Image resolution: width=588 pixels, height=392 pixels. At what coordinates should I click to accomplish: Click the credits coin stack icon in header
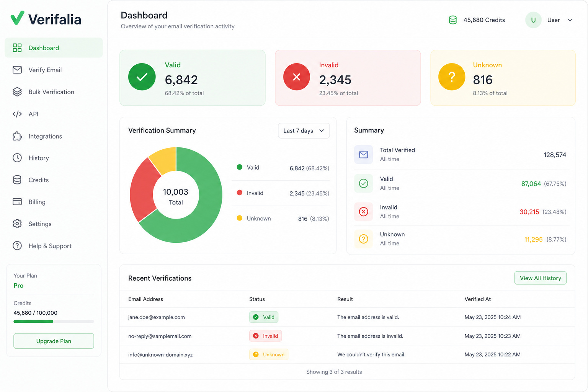pos(453,20)
